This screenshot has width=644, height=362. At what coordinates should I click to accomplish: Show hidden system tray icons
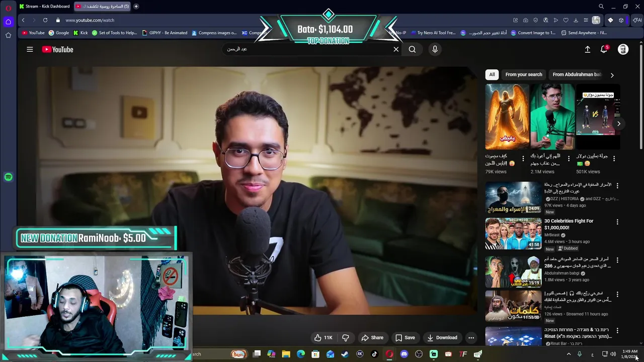tap(569, 354)
